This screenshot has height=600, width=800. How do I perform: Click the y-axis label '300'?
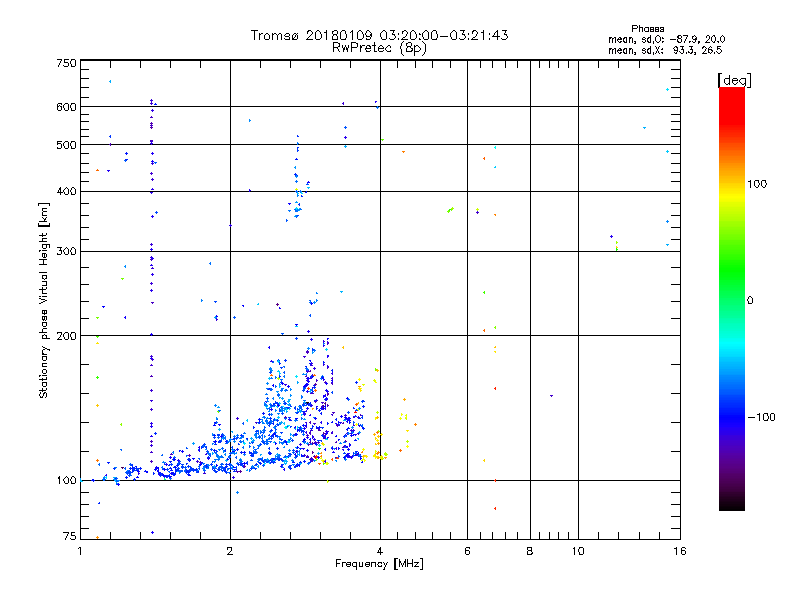click(66, 251)
